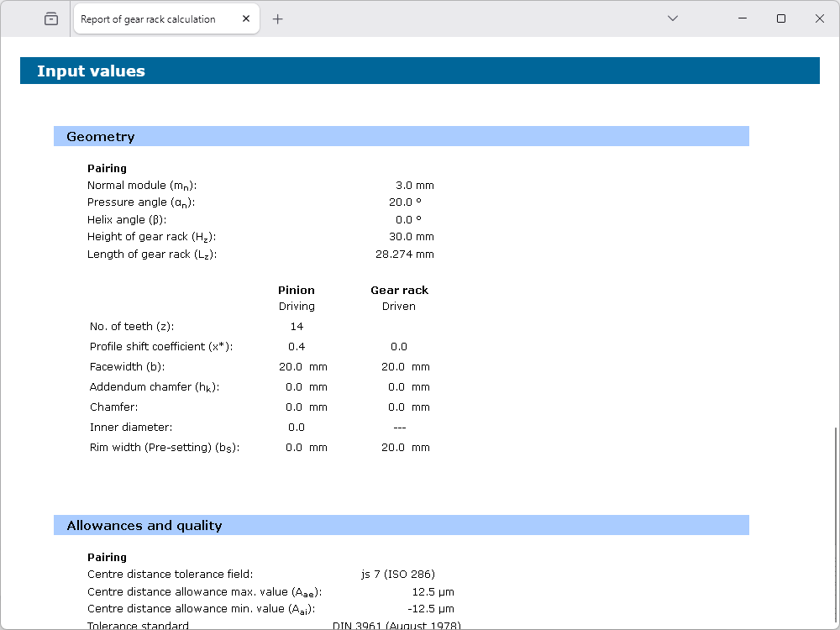Screen dimensions: 840x630
Task: Click the new tab plus button
Action: click(x=278, y=18)
